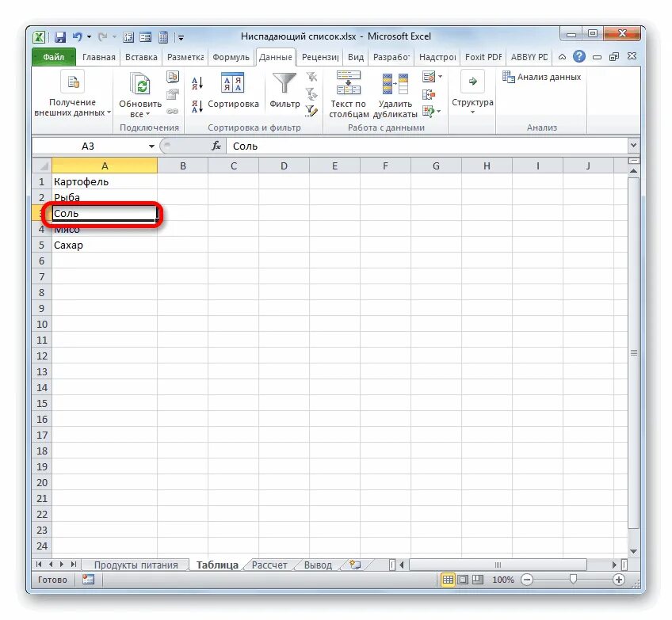Viewport: 672px width, 620px height.
Task: Click the greyed redo arrow icon
Action: [102, 37]
